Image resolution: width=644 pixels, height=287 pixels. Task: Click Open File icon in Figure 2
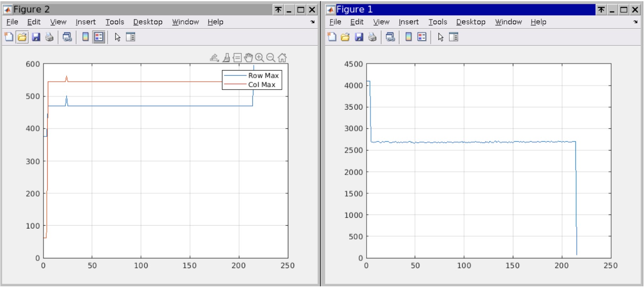tap(22, 37)
